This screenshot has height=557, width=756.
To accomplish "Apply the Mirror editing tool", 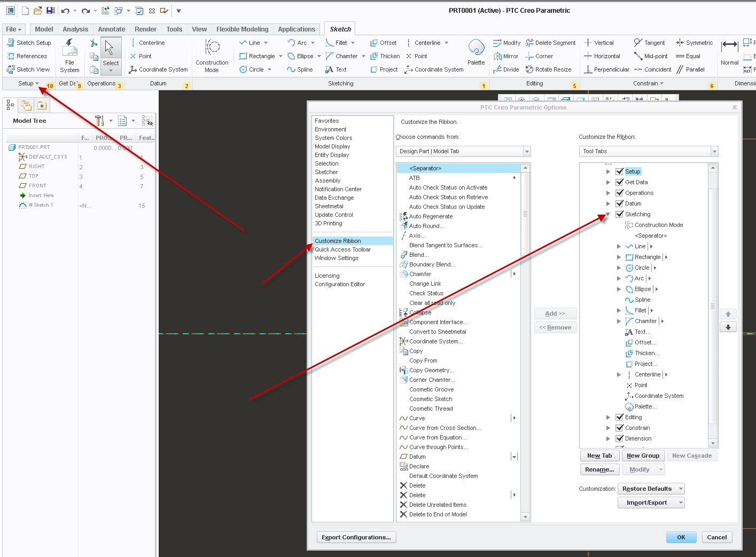I will (505, 56).
